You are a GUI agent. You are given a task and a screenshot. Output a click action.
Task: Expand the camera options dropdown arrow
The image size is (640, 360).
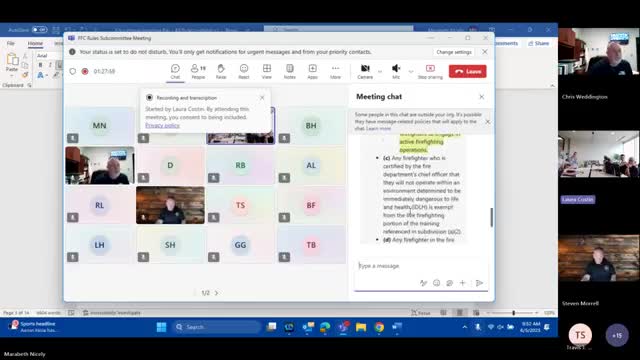tap(380, 71)
